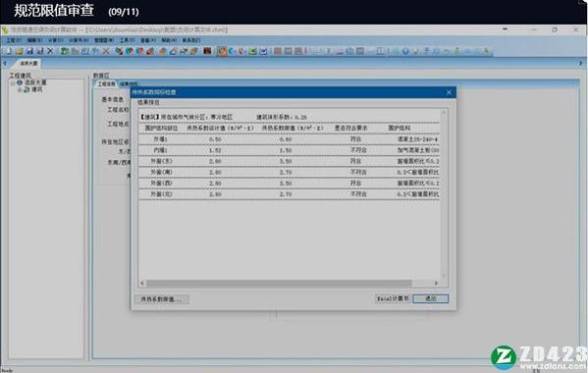Click the new document toolbar icon
The height and width of the screenshot is (373, 588).
click(9, 51)
